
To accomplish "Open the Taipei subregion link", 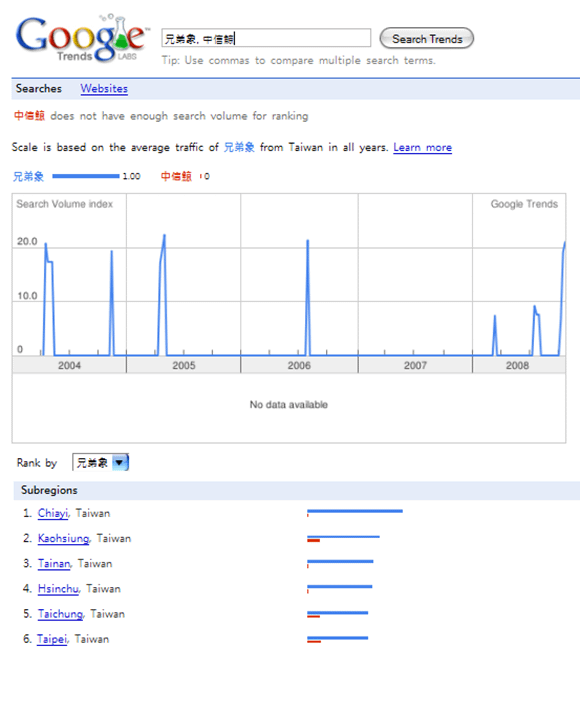I will (x=52, y=639).
